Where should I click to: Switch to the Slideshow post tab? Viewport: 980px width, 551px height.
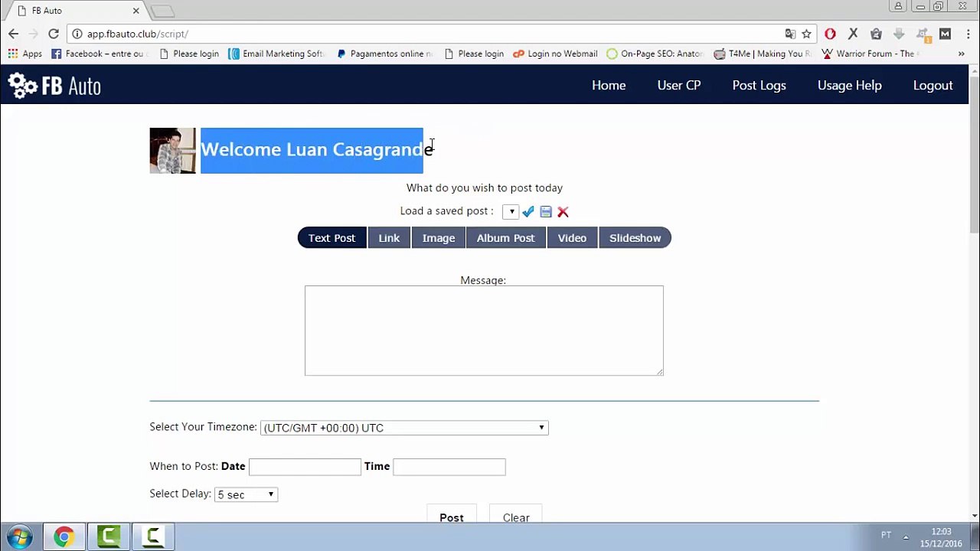pyautogui.click(x=635, y=238)
